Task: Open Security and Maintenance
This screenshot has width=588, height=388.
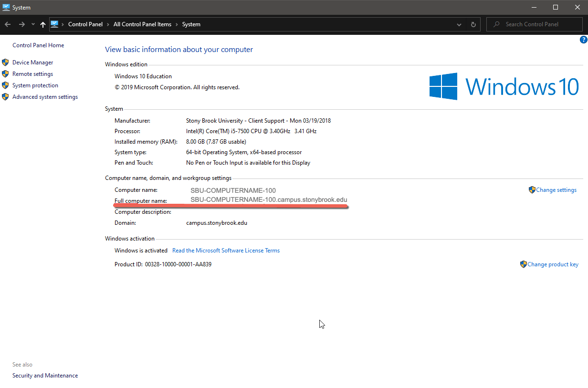Action: pyautogui.click(x=45, y=375)
